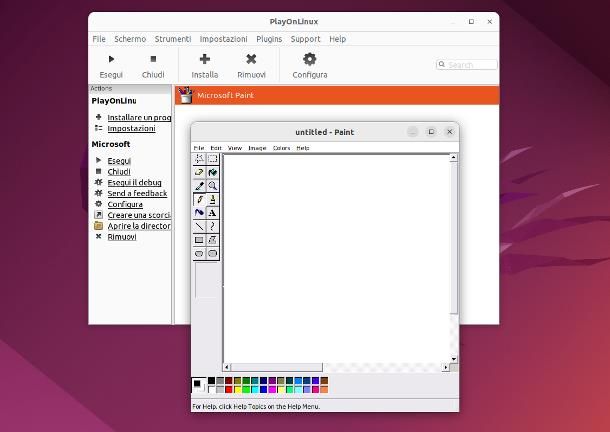The width and height of the screenshot is (610, 432).
Task: Select the Pick Color eyedropper tool
Action: [x=199, y=186]
